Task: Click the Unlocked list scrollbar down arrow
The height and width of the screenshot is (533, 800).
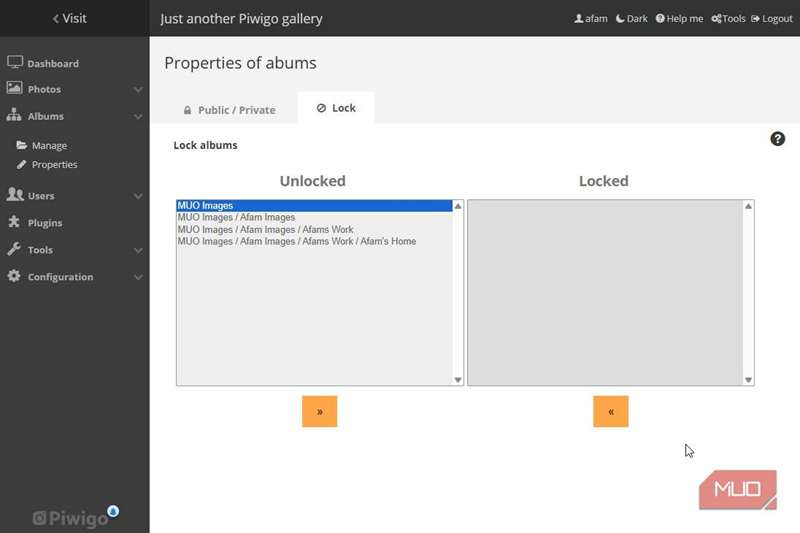Action: [x=458, y=380]
